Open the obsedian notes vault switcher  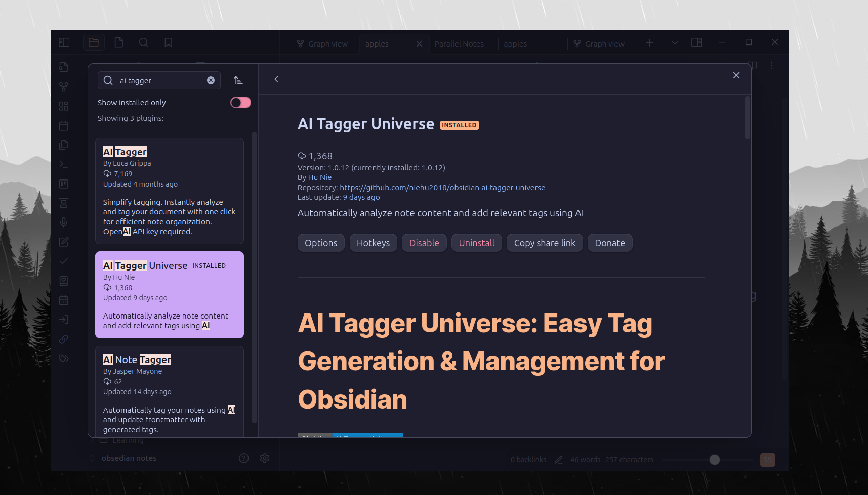pyautogui.click(x=129, y=458)
